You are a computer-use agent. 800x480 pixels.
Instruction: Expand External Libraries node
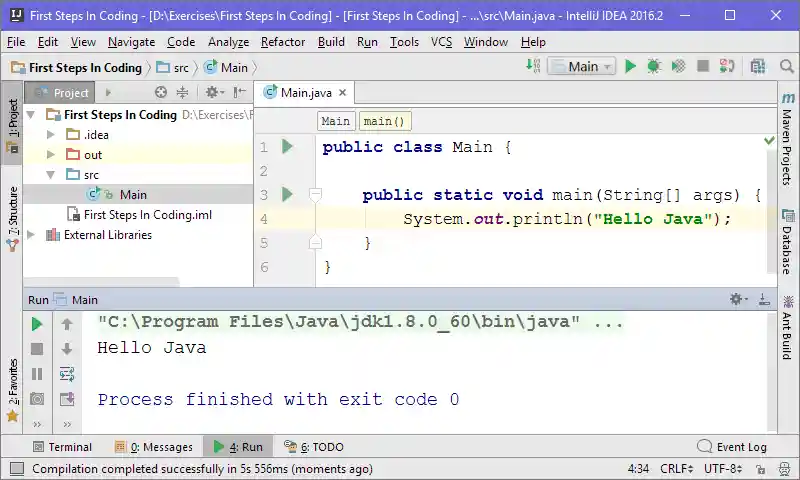click(x=31, y=235)
